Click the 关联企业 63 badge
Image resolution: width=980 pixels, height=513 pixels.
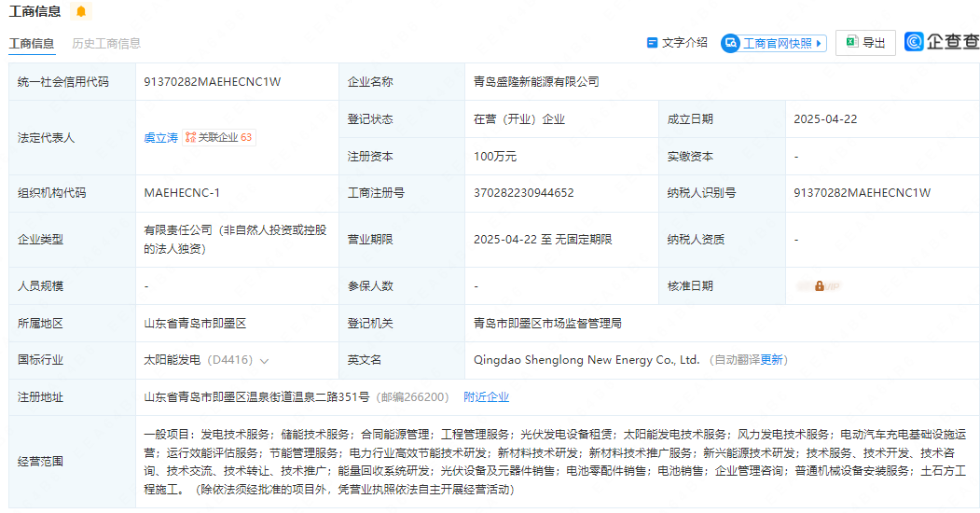[x=219, y=137]
